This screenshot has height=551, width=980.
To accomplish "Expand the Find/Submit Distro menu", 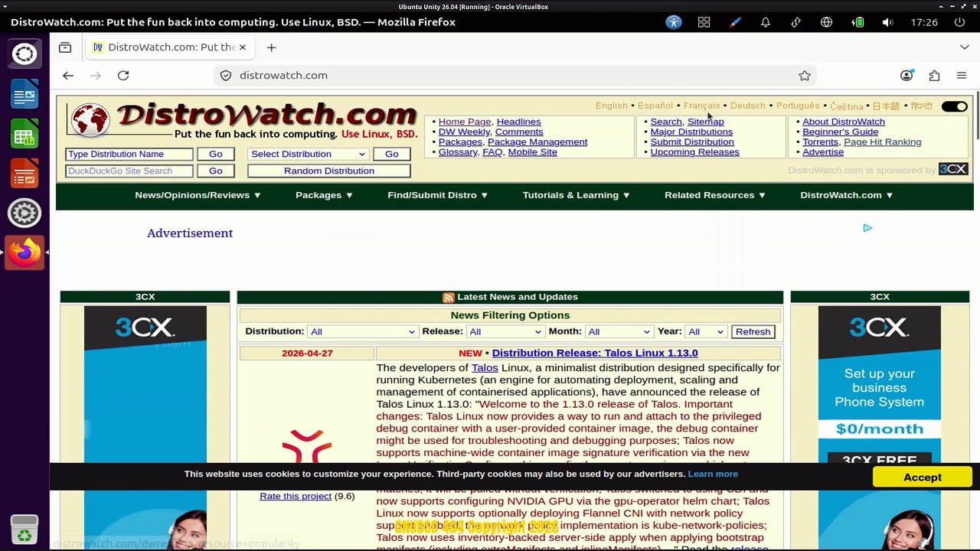I will [x=438, y=195].
